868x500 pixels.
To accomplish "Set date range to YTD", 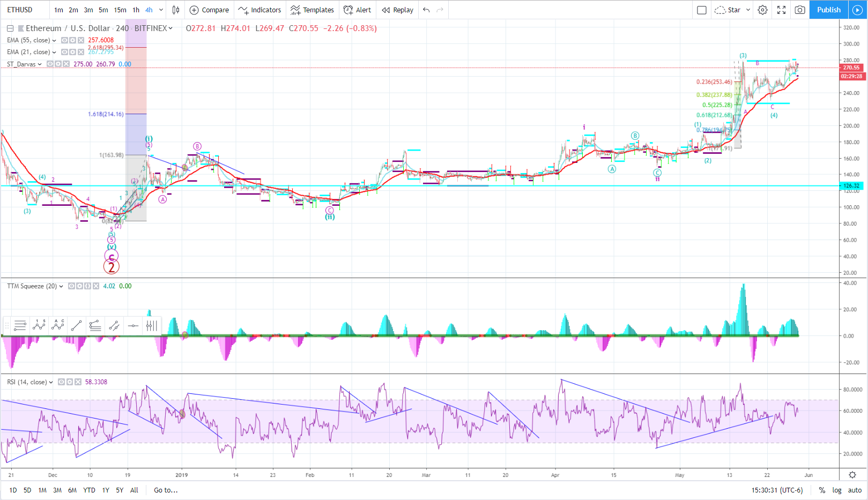I will [x=89, y=490].
